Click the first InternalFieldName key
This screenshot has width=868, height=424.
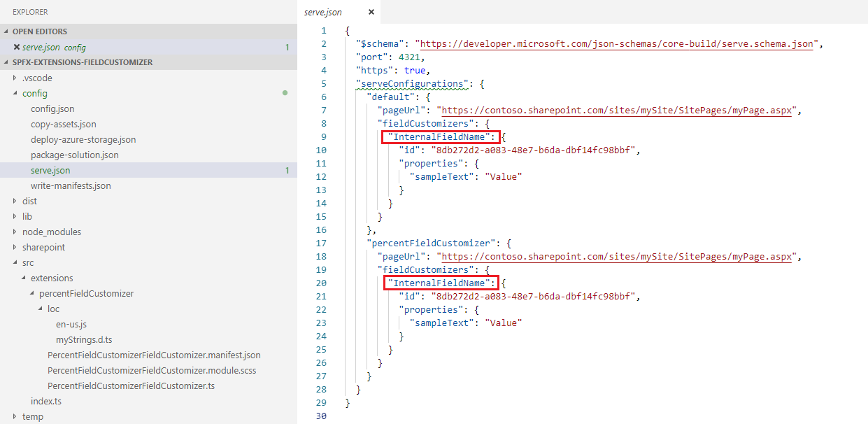pos(441,137)
